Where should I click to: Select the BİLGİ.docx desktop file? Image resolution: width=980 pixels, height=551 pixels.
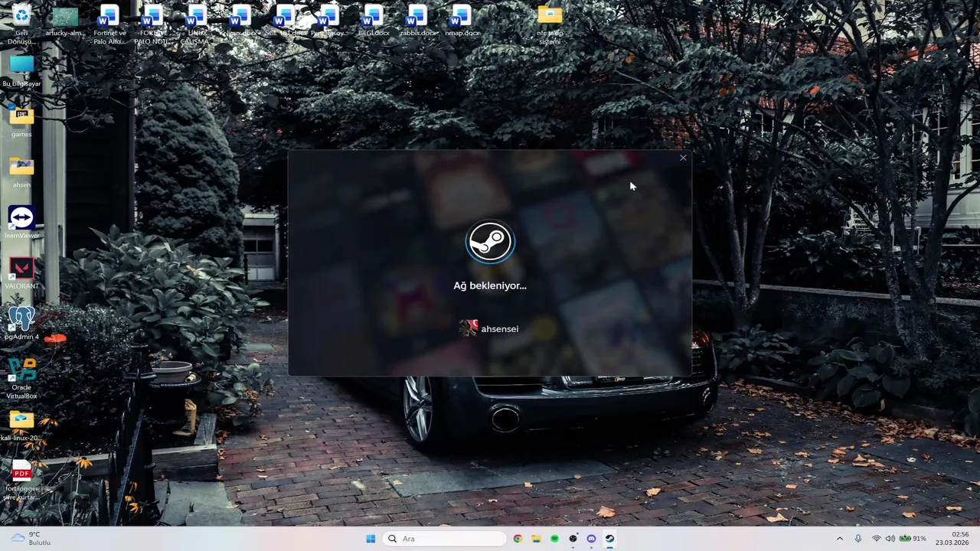pos(373,21)
